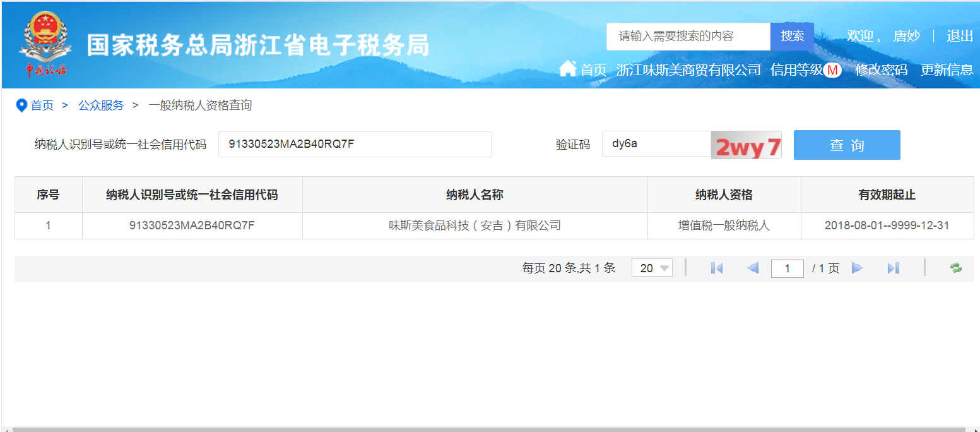Click the home icon in the header
The image size is (980, 432).
coord(568,69)
